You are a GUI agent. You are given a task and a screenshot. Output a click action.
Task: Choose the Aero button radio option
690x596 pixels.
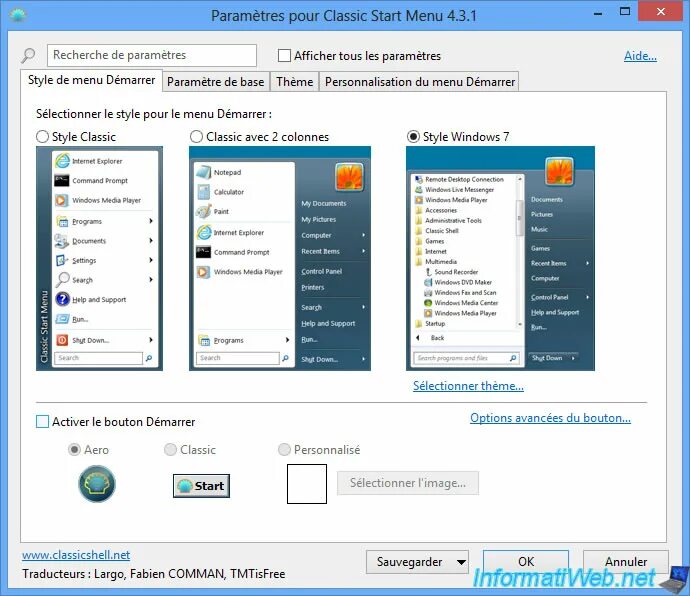click(x=74, y=449)
